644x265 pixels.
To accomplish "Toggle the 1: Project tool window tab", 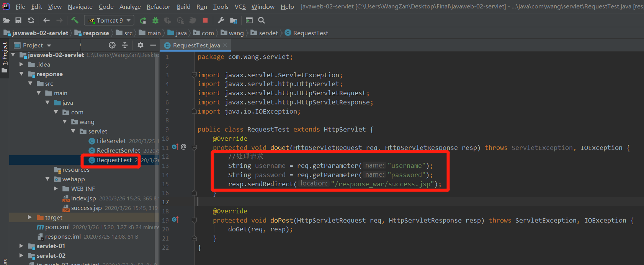I will point(5,58).
